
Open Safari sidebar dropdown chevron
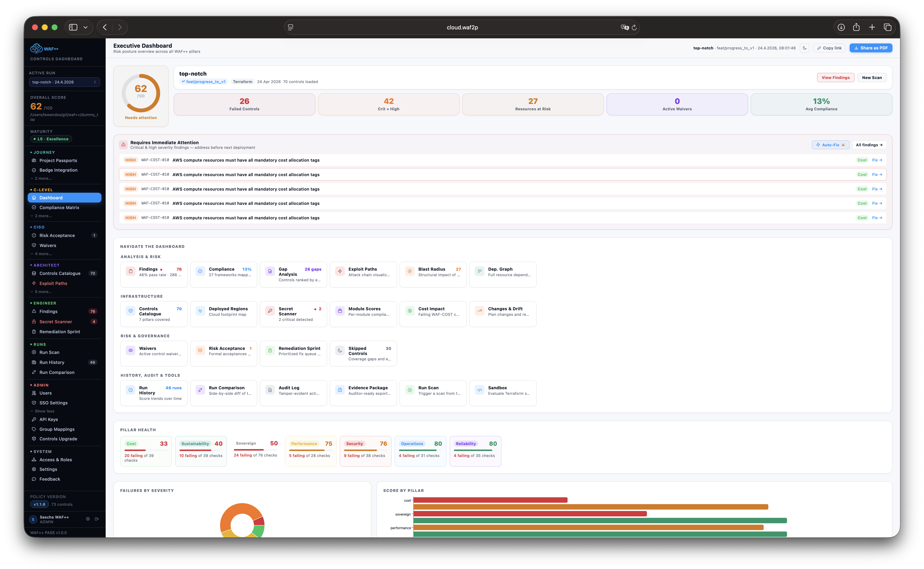85,27
